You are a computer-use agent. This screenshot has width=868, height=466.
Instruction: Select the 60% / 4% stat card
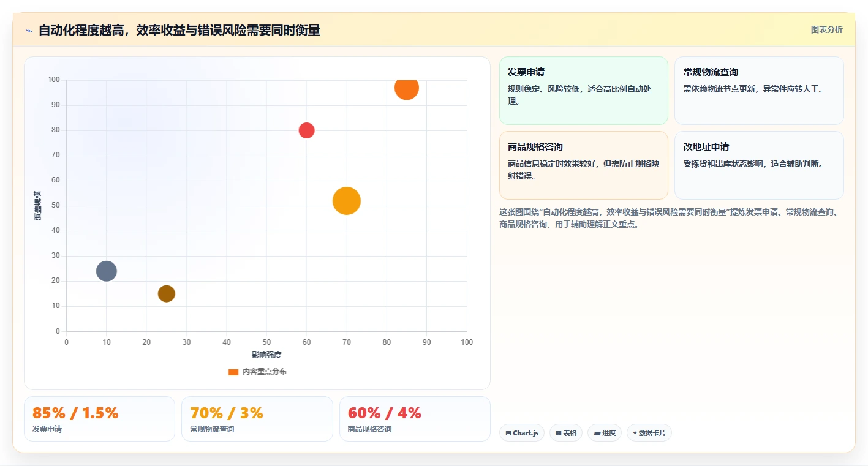coord(415,419)
